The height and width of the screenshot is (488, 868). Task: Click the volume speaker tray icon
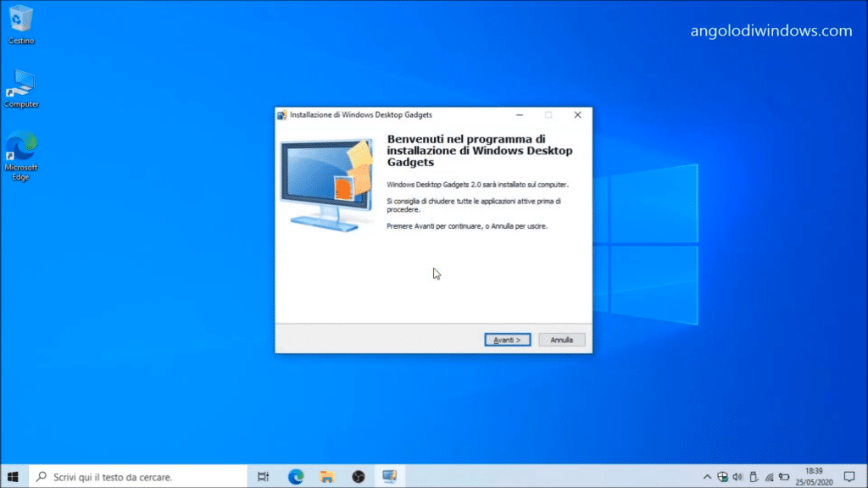tap(737, 477)
